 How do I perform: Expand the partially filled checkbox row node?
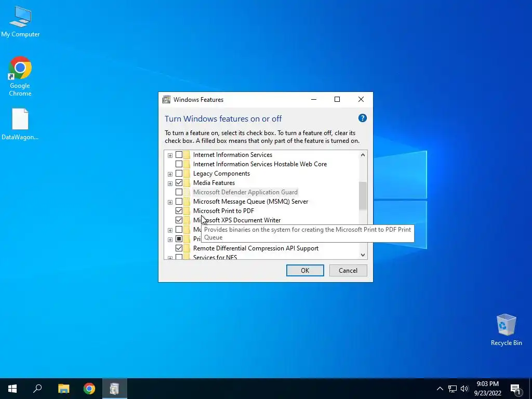(x=170, y=240)
